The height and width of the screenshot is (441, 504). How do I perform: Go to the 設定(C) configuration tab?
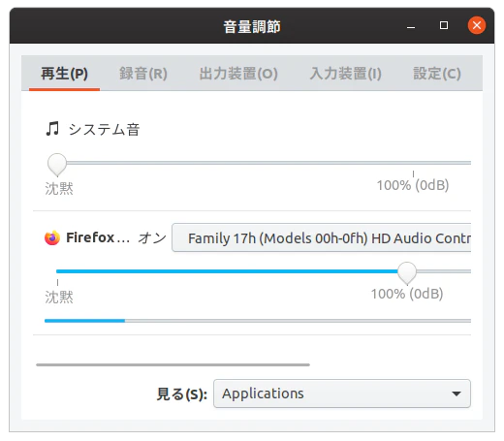point(437,74)
